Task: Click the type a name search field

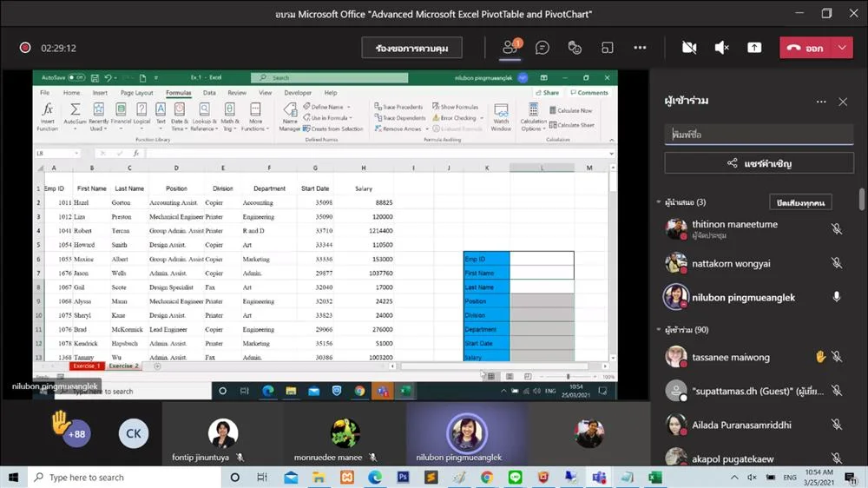Action: pos(759,134)
